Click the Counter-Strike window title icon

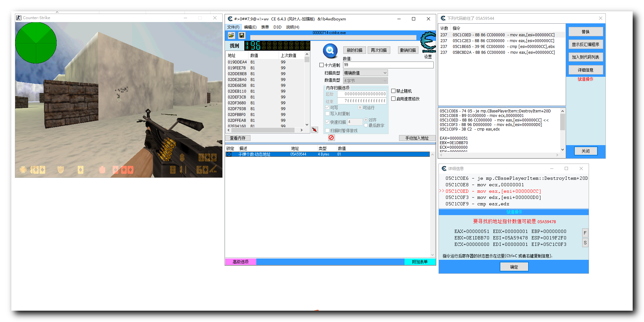19,18
